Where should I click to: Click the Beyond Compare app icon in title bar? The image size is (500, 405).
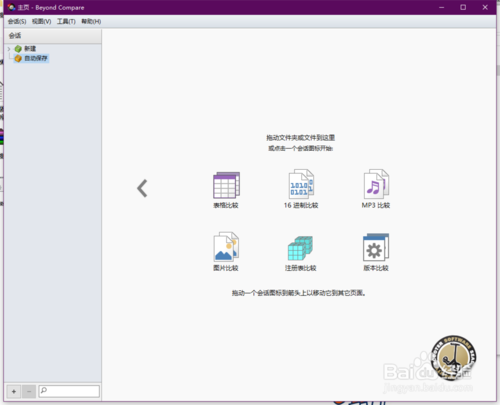[x=11, y=7]
